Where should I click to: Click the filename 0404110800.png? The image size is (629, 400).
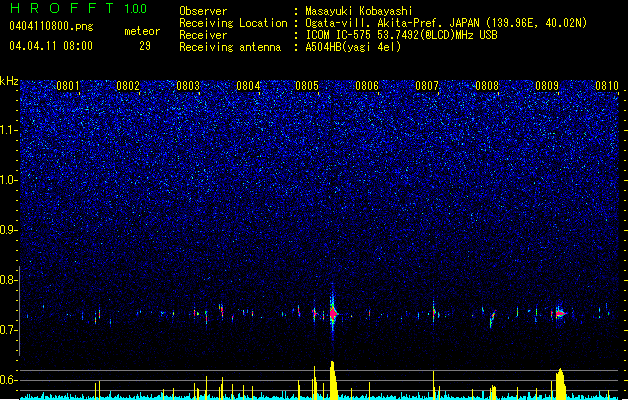tap(51, 26)
